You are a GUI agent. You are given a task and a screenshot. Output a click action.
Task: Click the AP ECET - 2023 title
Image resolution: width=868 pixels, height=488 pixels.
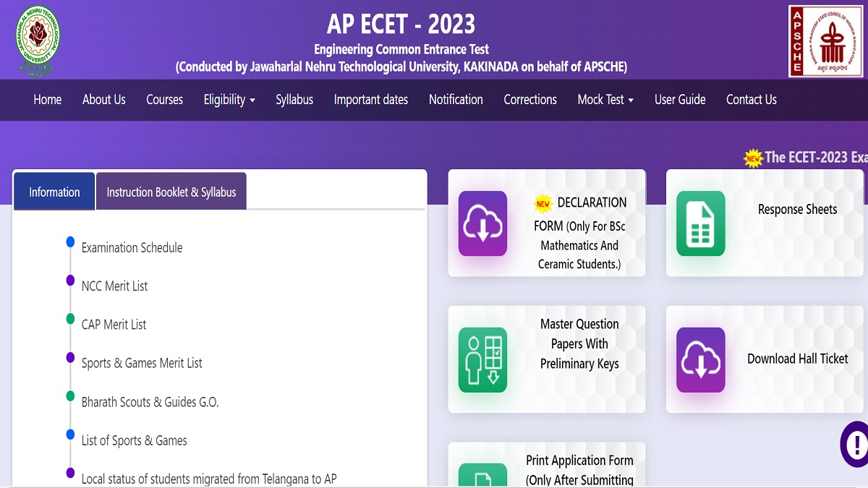401,24
